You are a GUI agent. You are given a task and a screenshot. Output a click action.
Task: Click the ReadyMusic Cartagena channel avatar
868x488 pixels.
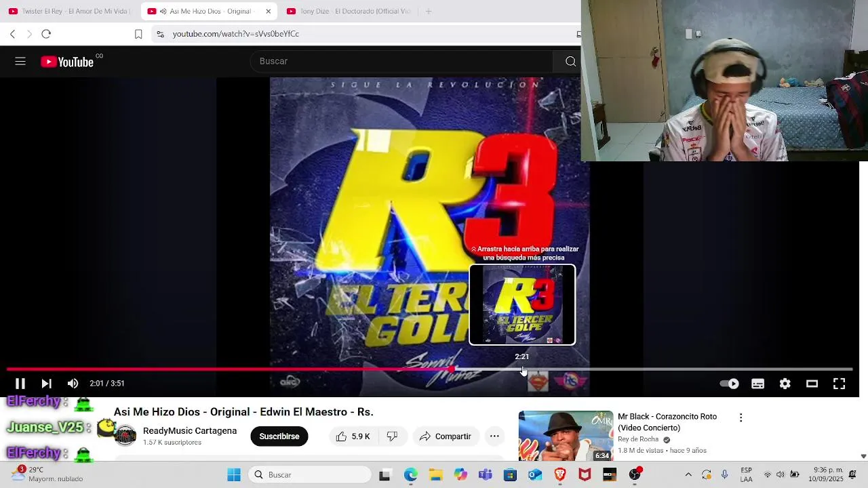125,435
